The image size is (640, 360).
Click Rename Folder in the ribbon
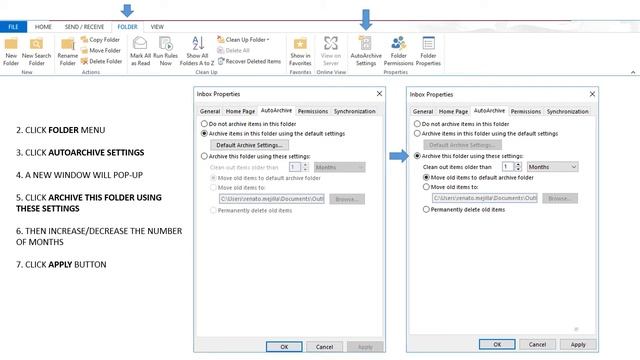pos(67,51)
